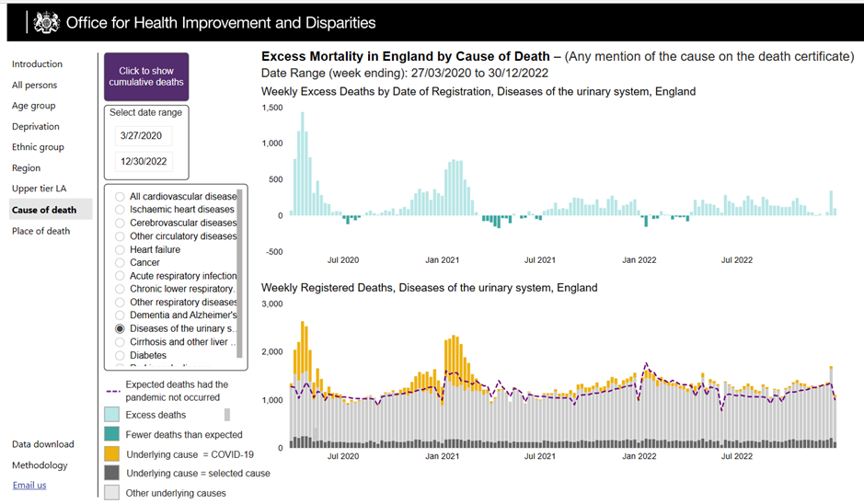This screenshot has height=504, width=864.
Task: Open the Age group page
Action: (x=34, y=106)
